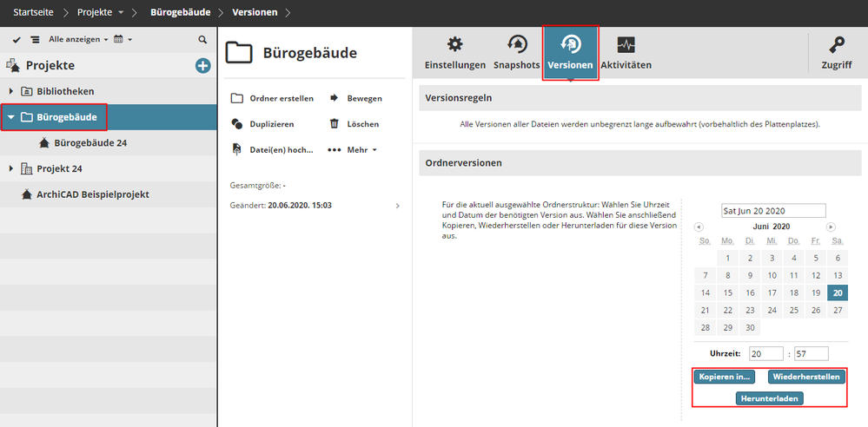868x427 pixels.
Task: Click the date input field
Action: click(773, 211)
